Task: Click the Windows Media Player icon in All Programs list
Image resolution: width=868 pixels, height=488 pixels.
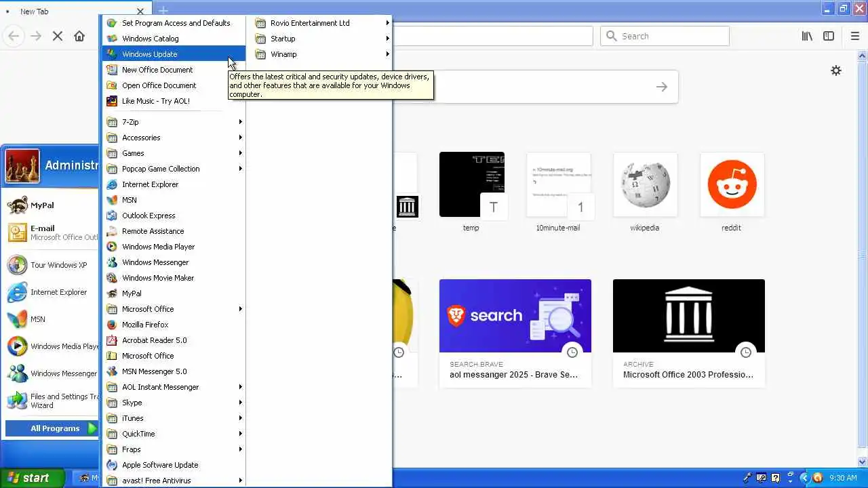Action: [x=112, y=247]
